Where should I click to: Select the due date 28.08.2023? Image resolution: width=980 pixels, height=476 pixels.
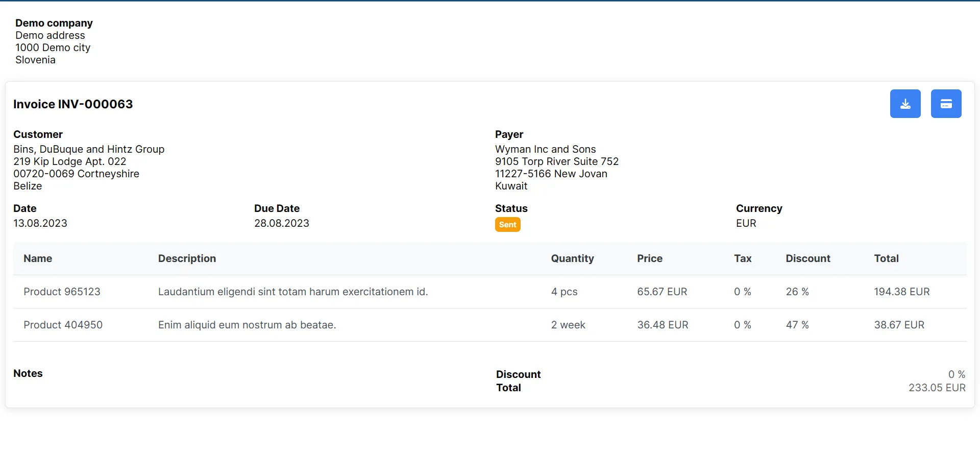pyautogui.click(x=281, y=223)
